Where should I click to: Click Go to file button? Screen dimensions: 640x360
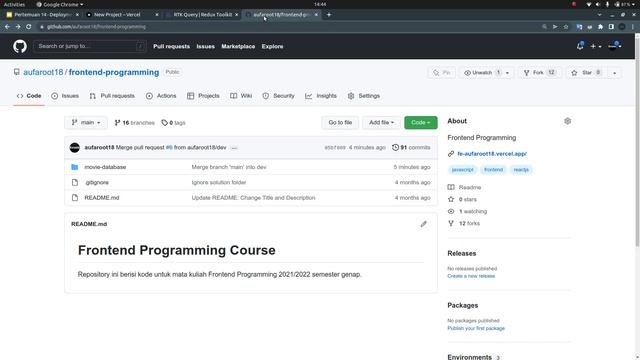click(340, 122)
